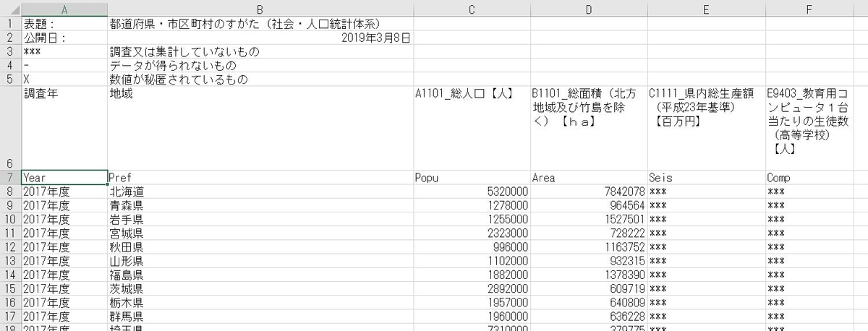
Task: Click the X legend cell in column A
Action: [x=64, y=79]
